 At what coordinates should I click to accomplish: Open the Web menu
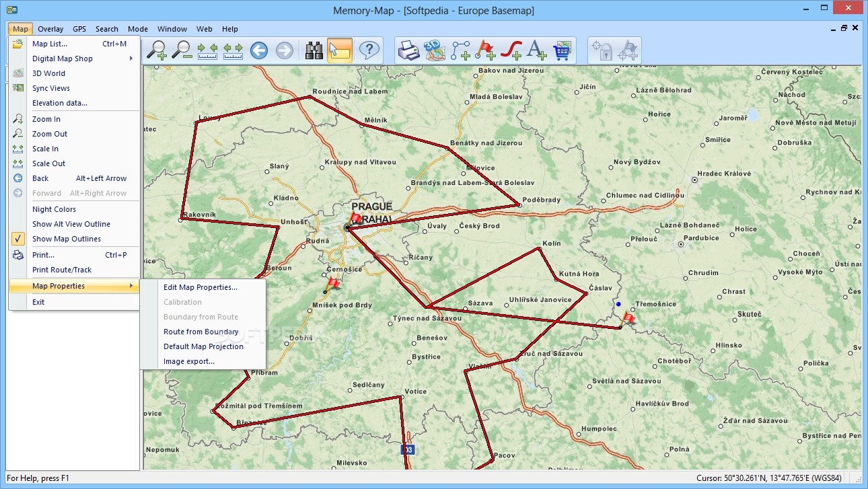coord(205,29)
